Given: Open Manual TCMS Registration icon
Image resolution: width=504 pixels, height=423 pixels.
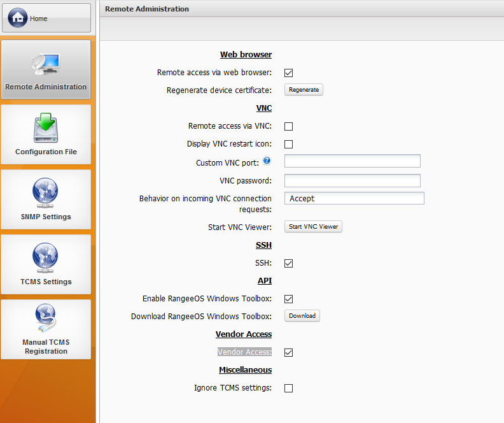Looking at the screenshot, I should click(46, 320).
